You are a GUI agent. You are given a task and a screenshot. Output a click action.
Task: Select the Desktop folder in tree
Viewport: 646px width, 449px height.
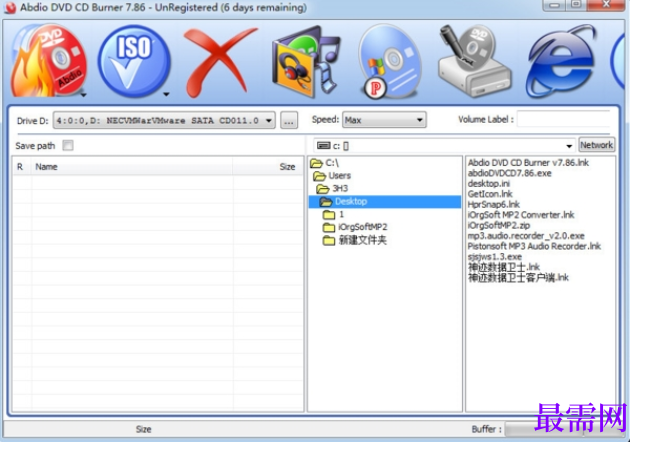point(385,201)
